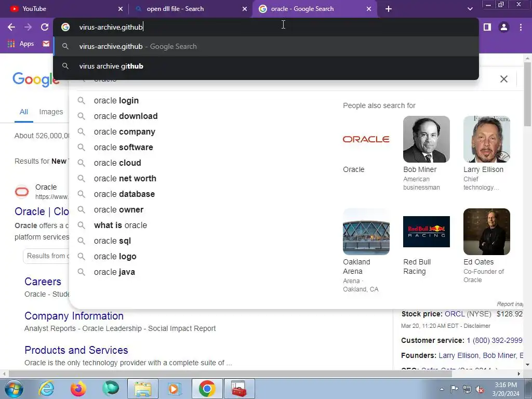Viewport: 532px width, 399px height.
Task: Switch to the All results tab
Action: click(x=24, y=112)
